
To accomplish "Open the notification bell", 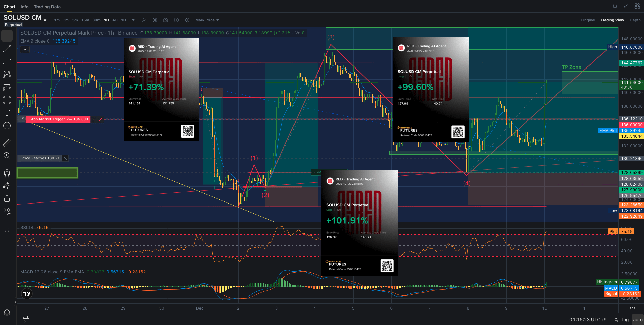I will pos(615,6).
